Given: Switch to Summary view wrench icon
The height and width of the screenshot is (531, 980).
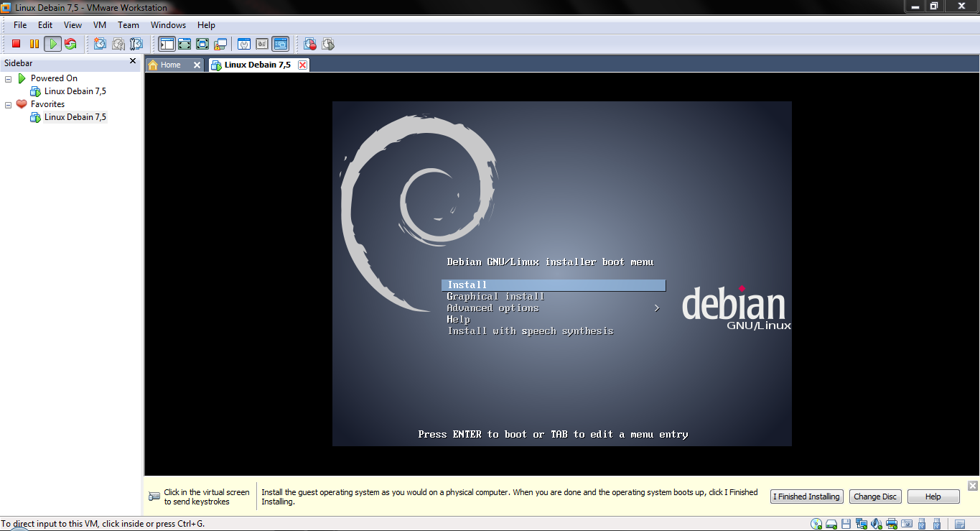Looking at the screenshot, I should click(244, 44).
